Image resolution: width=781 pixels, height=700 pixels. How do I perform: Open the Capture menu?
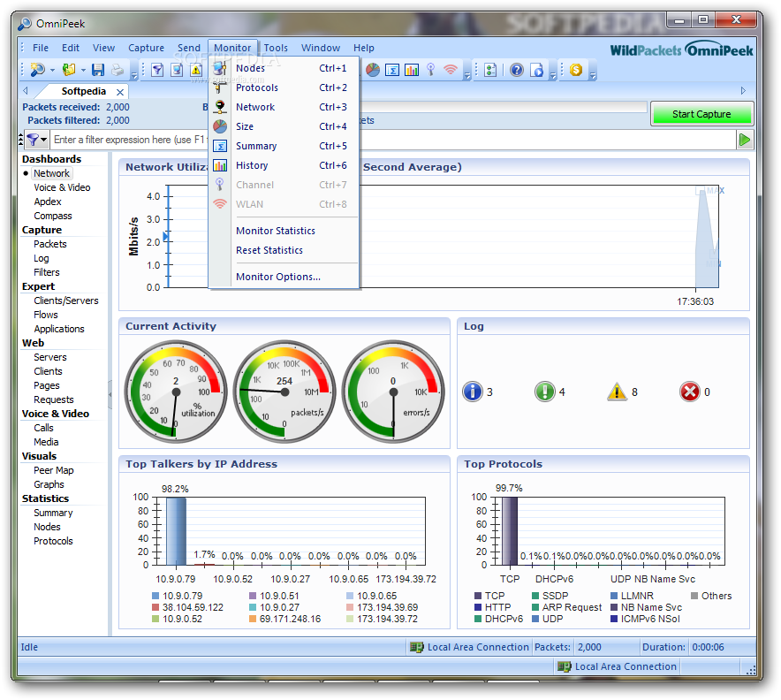pyautogui.click(x=146, y=48)
